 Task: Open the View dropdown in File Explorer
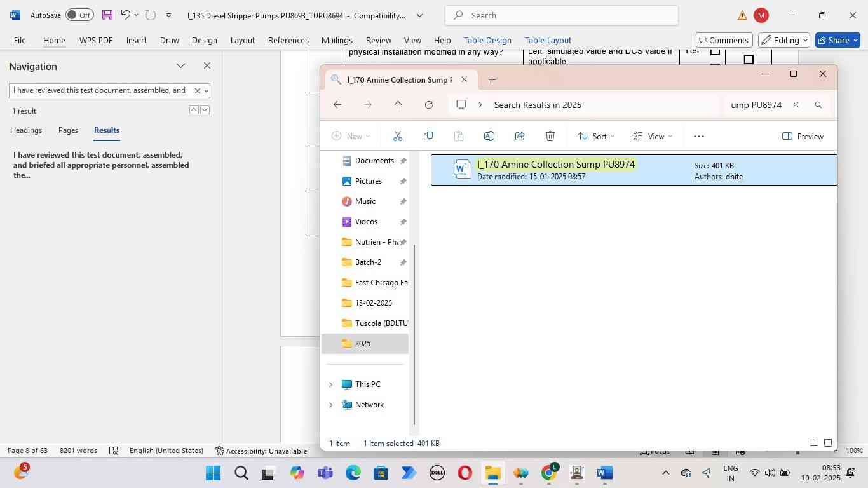tap(653, 136)
